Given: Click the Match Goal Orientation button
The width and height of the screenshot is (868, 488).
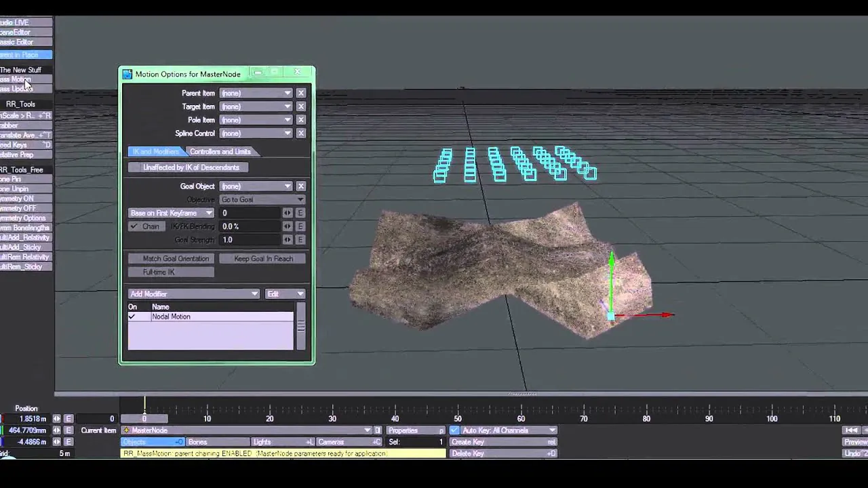Looking at the screenshot, I should click(176, 259).
